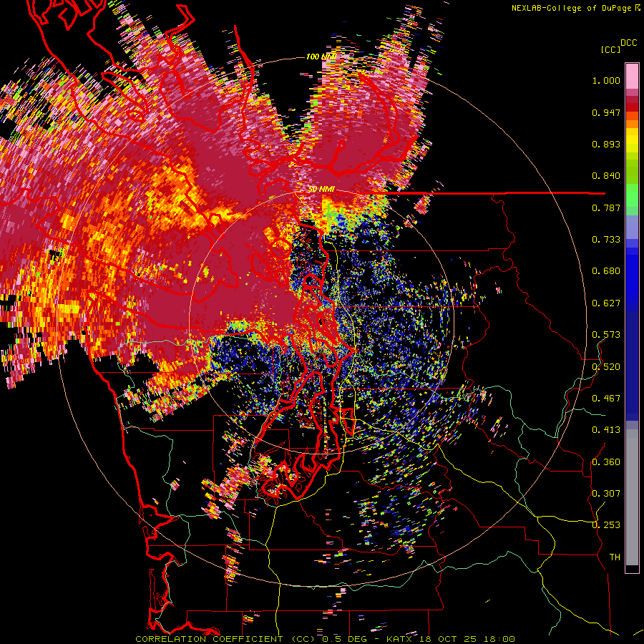The width and height of the screenshot is (644, 644).
Task: Pick the yellow band on the colorbar
Action: click(x=632, y=141)
